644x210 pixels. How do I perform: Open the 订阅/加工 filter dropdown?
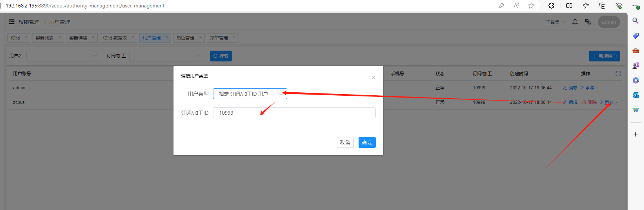click(x=167, y=56)
